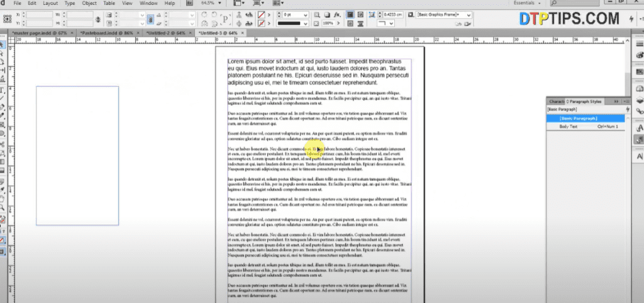The height and width of the screenshot is (303, 644).
Task: Open the Layers panel from dock
Action: click(x=640, y=100)
